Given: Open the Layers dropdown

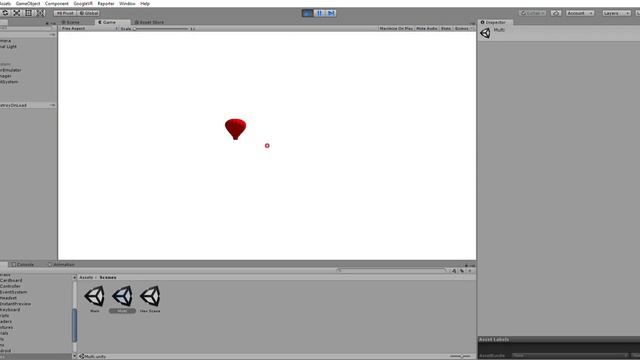Looking at the screenshot, I should (x=616, y=13).
